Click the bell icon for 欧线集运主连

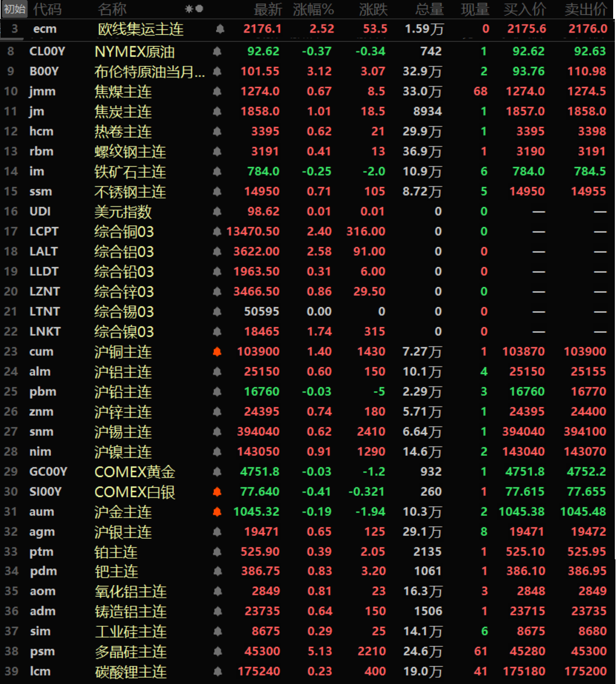coord(220,29)
